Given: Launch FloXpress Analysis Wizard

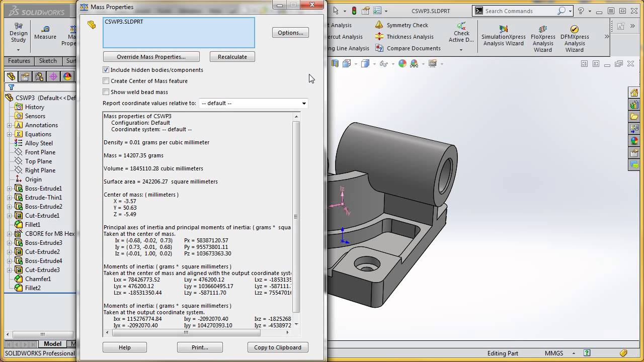Looking at the screenshot, I should pyautogui.click(x=542, y=38).
